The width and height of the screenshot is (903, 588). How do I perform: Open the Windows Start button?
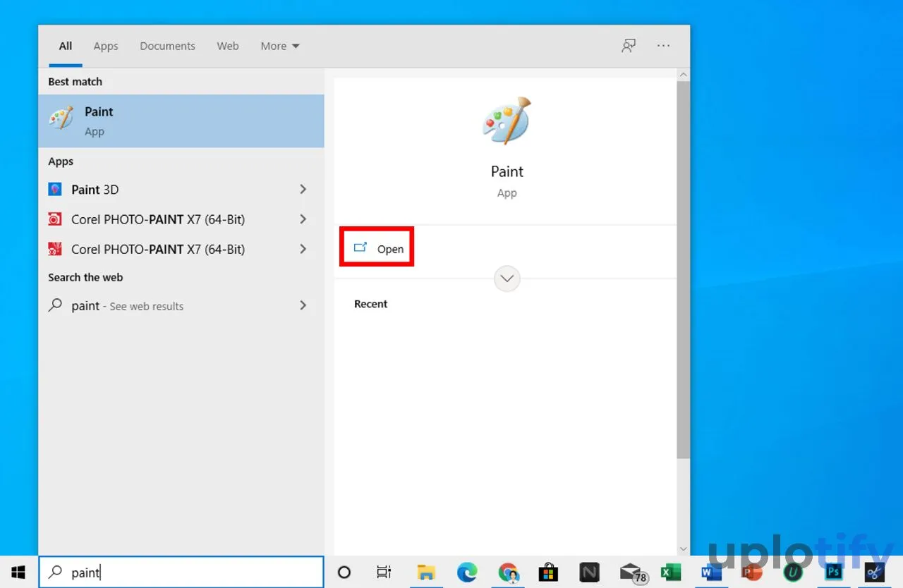[19, 572]
